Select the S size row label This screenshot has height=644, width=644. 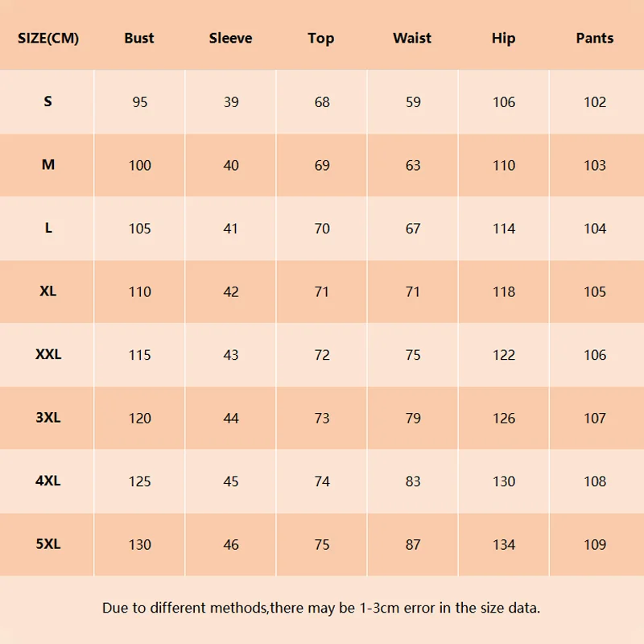(x=48, y=101)
